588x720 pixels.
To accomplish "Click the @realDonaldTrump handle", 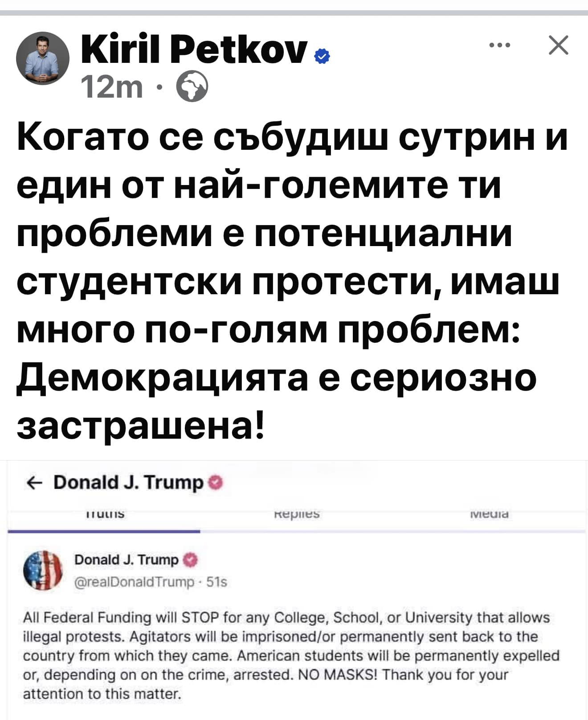I will point(135,582).
